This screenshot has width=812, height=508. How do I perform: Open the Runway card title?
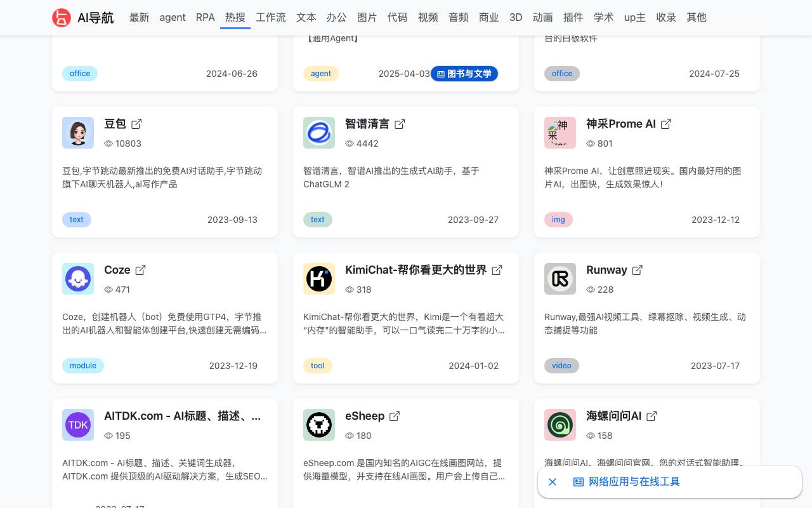point(606,270)
